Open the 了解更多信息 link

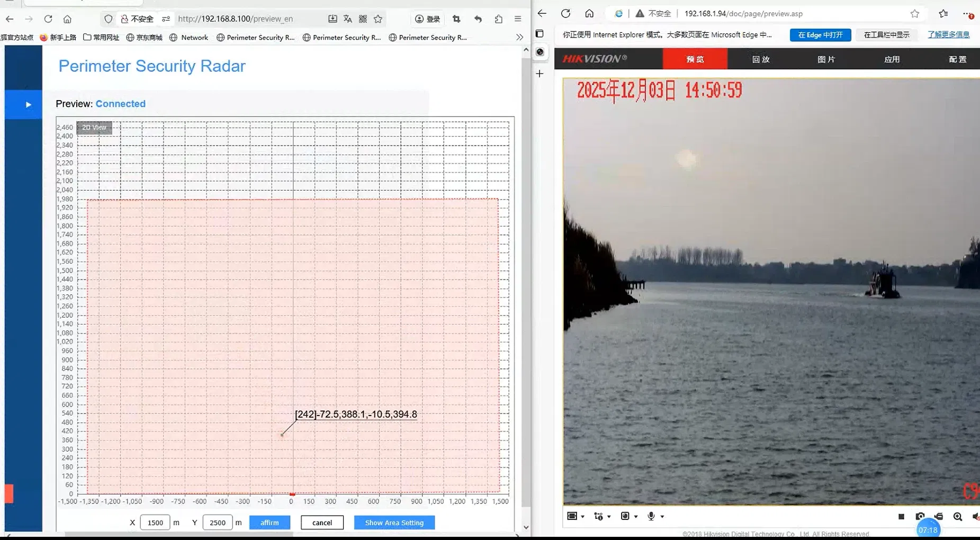948,34
